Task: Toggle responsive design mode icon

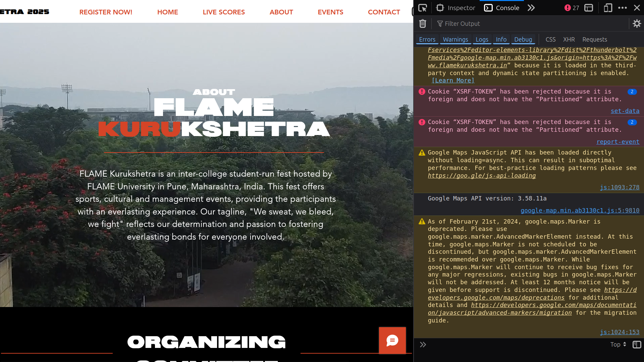Action: (608, 8)
